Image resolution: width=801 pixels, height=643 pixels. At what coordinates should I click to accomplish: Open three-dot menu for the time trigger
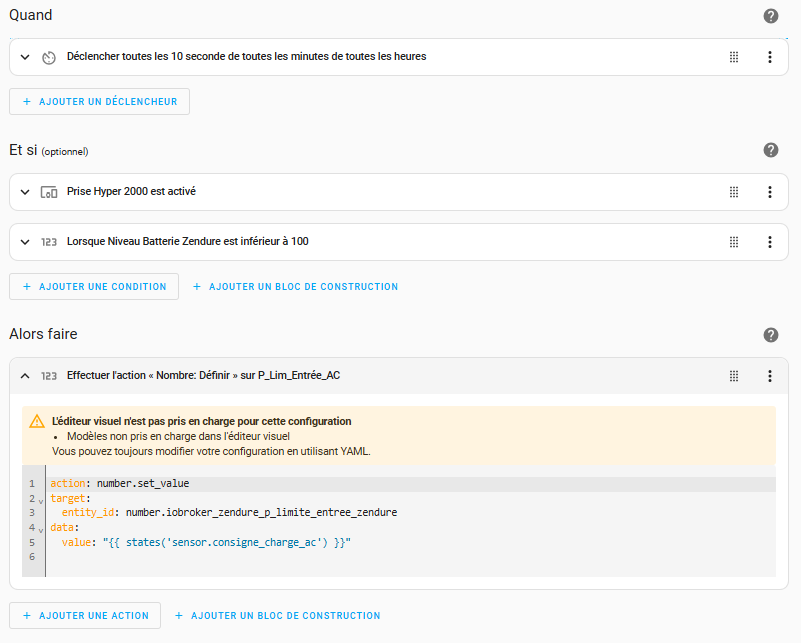(x=769, y=57)
